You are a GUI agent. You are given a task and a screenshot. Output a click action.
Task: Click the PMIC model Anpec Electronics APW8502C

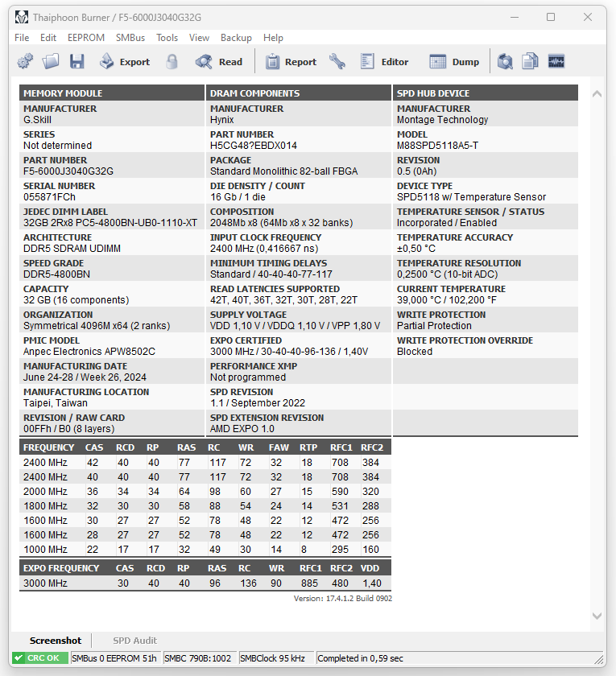pos(89,352)
